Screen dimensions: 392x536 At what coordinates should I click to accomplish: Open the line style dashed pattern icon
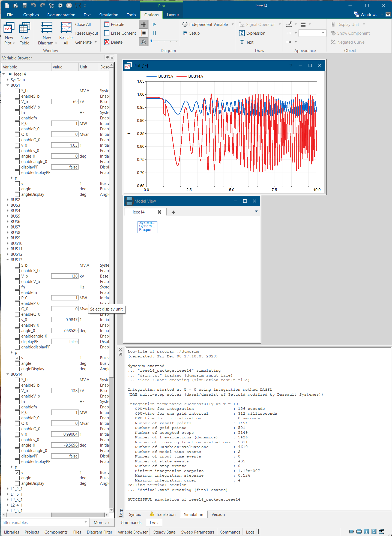pos(289,33)
